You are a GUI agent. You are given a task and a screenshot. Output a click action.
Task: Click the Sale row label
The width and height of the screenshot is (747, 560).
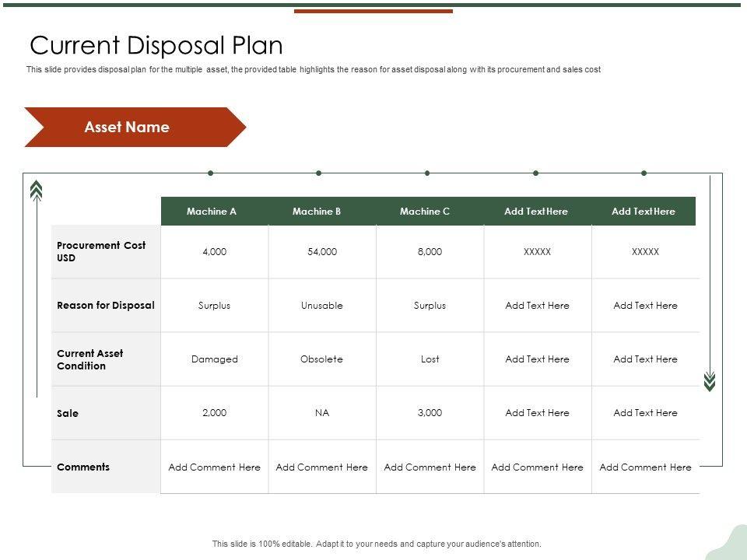click(x=68, y=414)
